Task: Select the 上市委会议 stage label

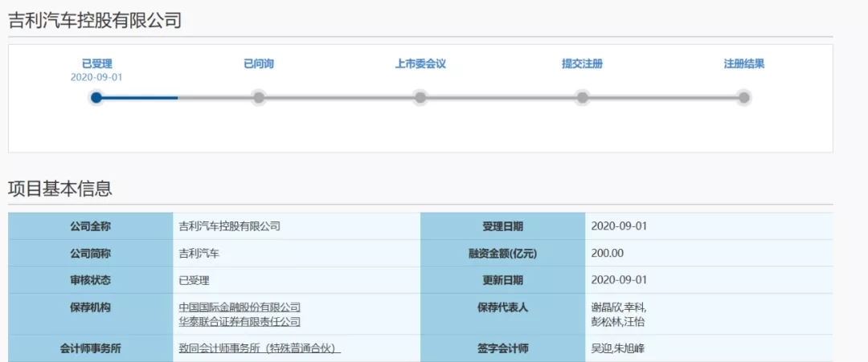Action: pyautogui.click(x=420, y=64)
